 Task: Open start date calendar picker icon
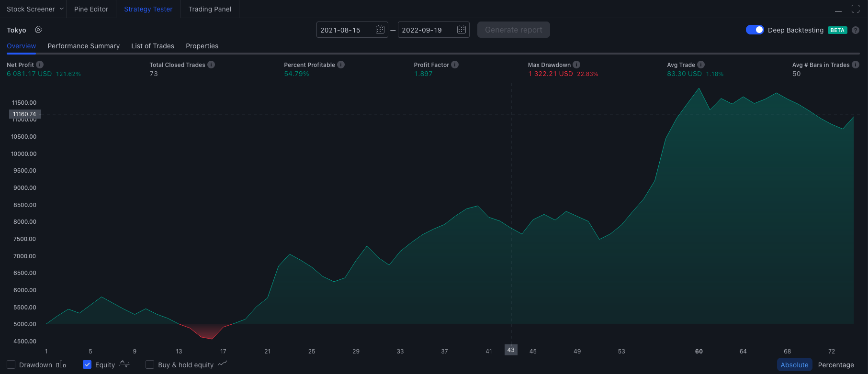tap(380, 30)
